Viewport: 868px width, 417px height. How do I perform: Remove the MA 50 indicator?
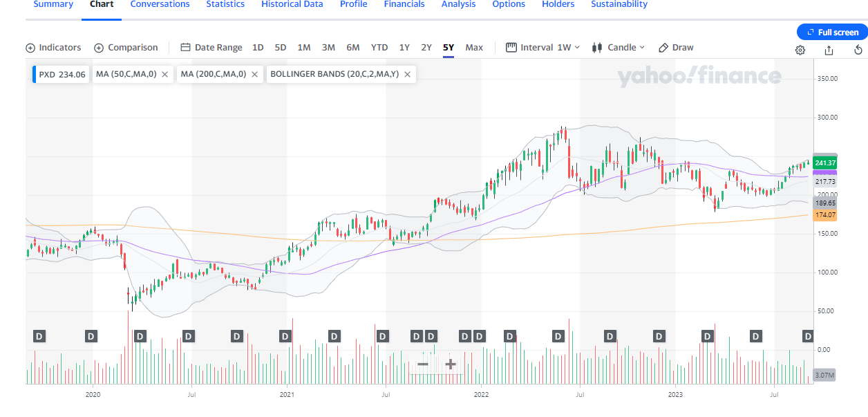[164, 75]
